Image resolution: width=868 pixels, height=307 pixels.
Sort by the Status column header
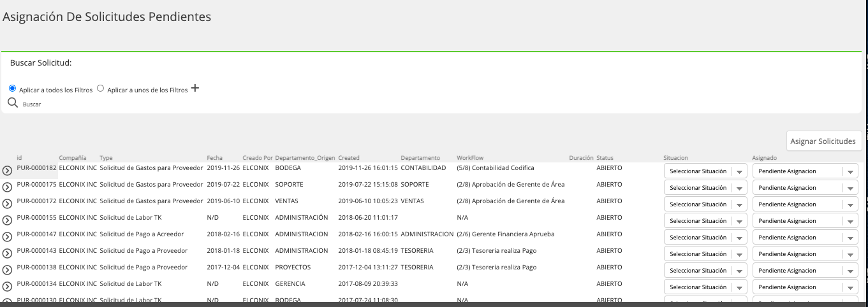pos(605,157)
